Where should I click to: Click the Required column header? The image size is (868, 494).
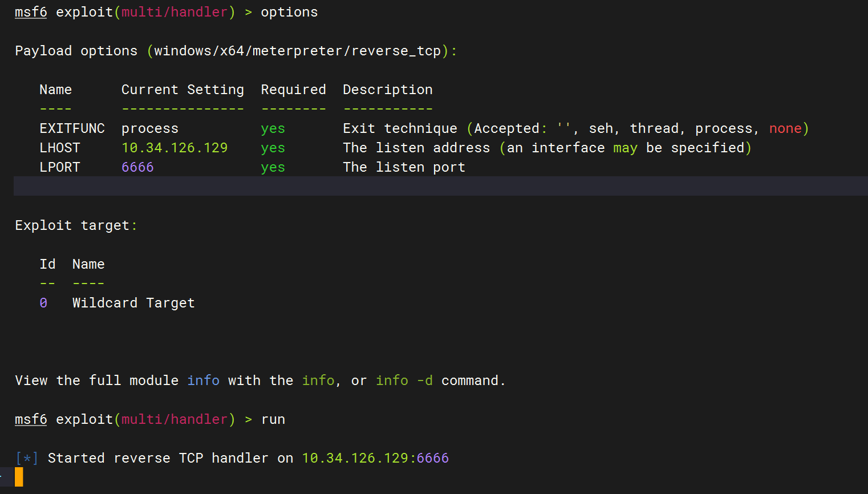click(x=294, y=90)
